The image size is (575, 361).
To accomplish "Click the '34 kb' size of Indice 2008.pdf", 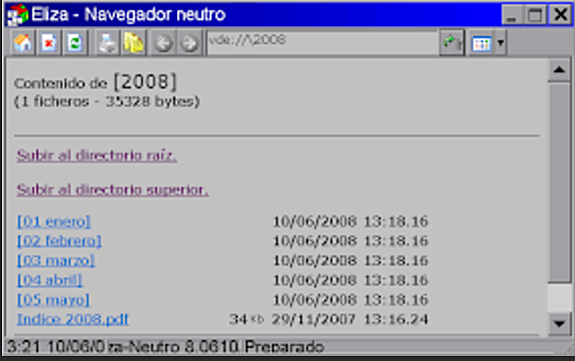I will point(246,319).
